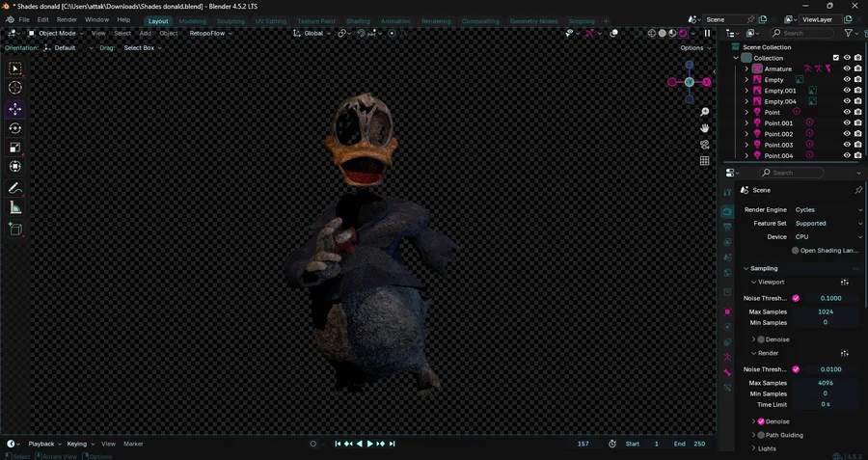Switch to wireframe viewport shading

tap(652, 33)
